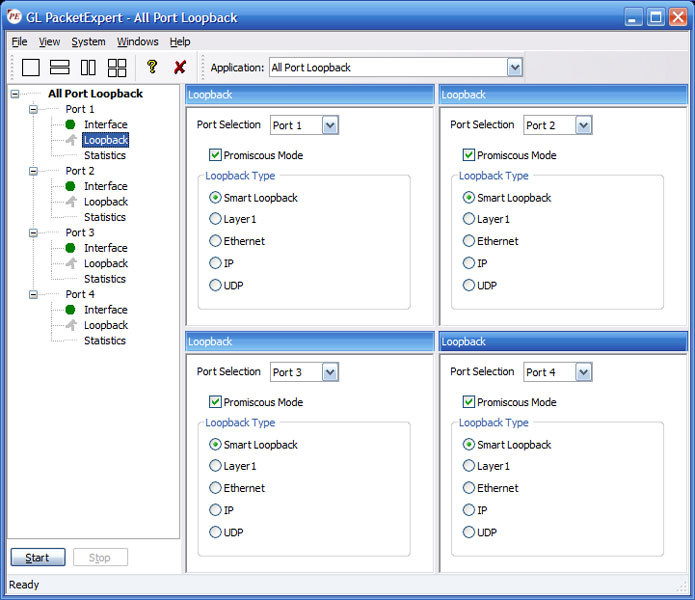
Task: Click the yellow question mark help icon
Action: point(152,67)
